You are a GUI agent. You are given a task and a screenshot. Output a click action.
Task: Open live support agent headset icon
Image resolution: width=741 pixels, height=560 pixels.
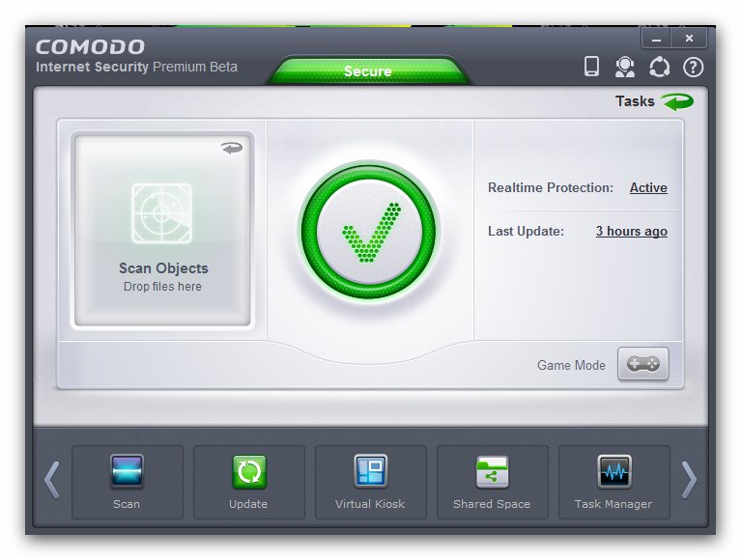[625, 67]
